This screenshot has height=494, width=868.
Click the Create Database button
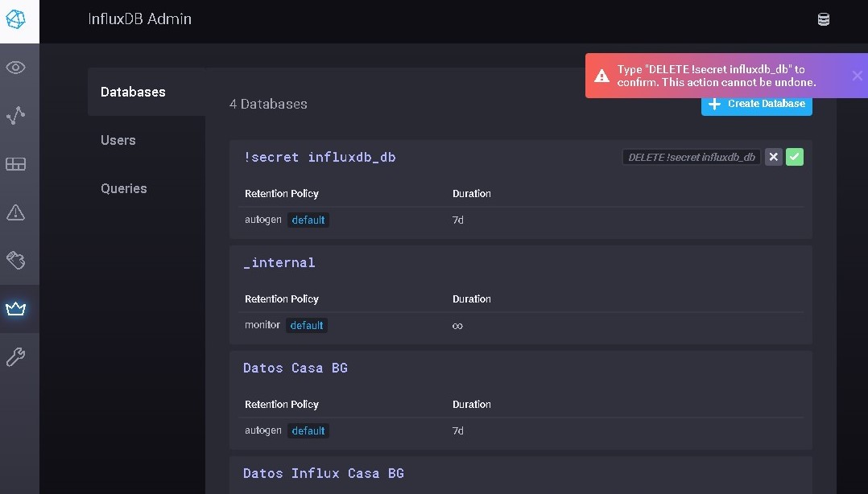coord(757,104)
